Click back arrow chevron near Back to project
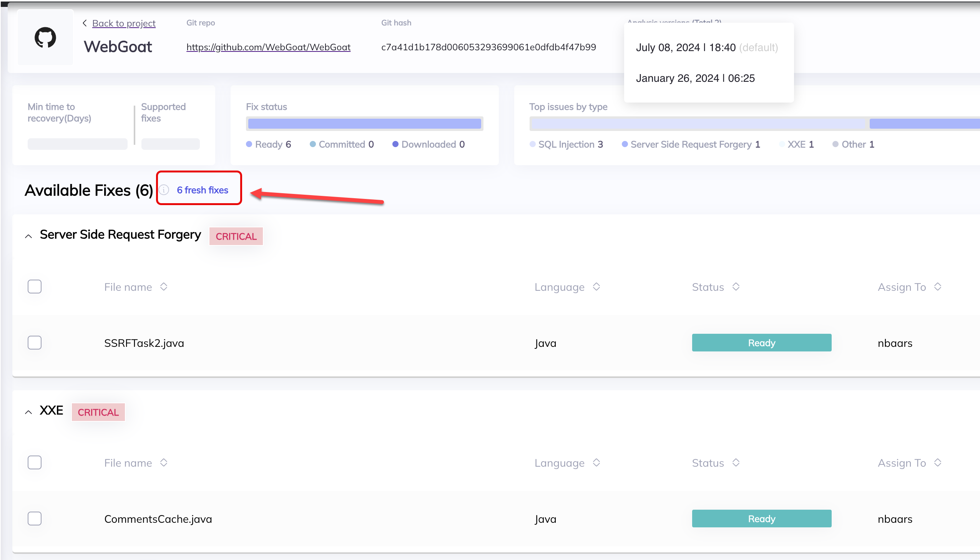The width and height of the screenshot is (980, 560). (x=85, y=23)
